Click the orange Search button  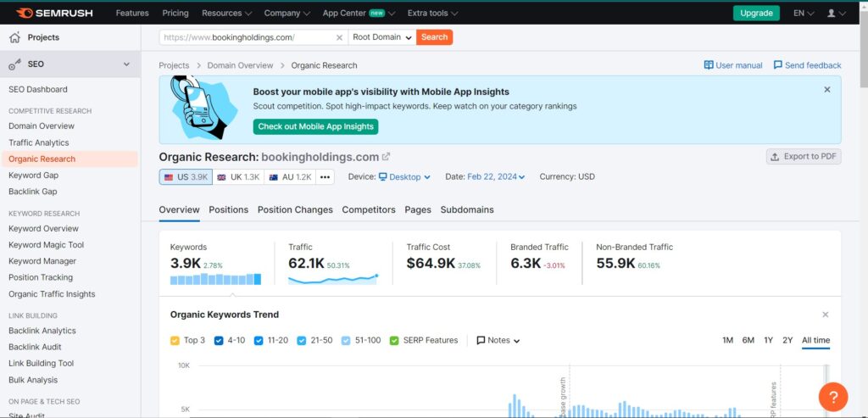coord(435,37)
